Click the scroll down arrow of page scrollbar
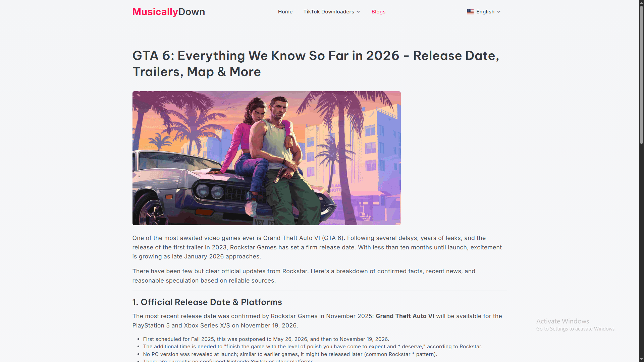This screenshot has width=644, height=362. point(641,359)
